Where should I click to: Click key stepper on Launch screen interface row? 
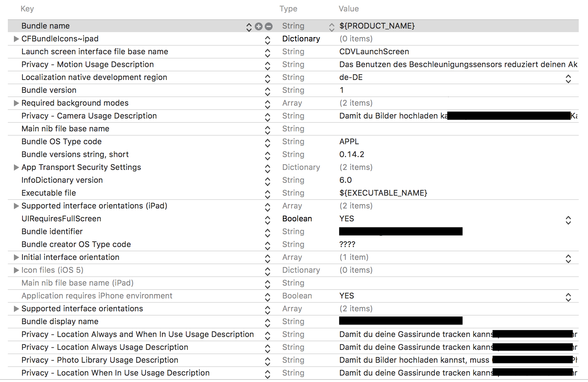268,53
